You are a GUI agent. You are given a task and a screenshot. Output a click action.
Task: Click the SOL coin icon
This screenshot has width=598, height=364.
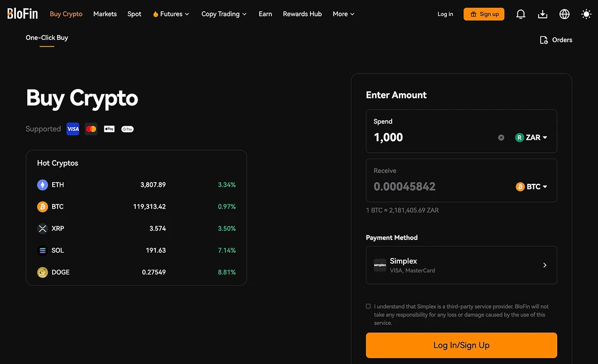click(42, 250)
